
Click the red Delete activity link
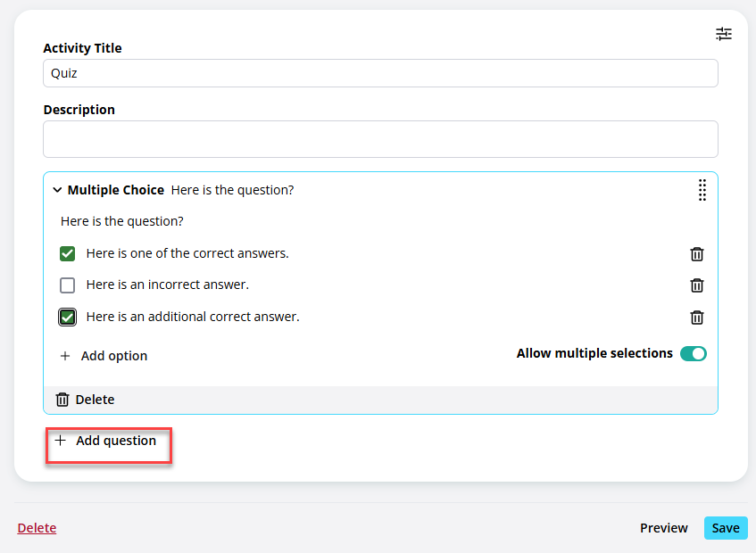[x=37, y=528]
